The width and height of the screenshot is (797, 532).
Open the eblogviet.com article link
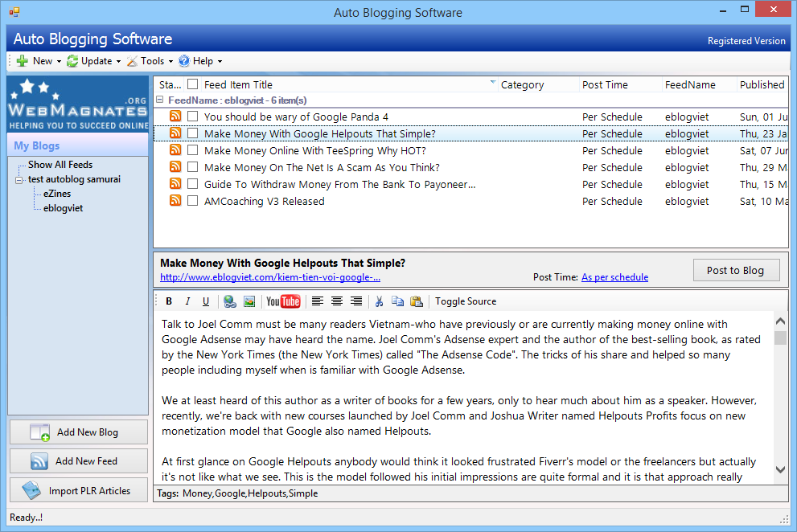click(270, 277)
